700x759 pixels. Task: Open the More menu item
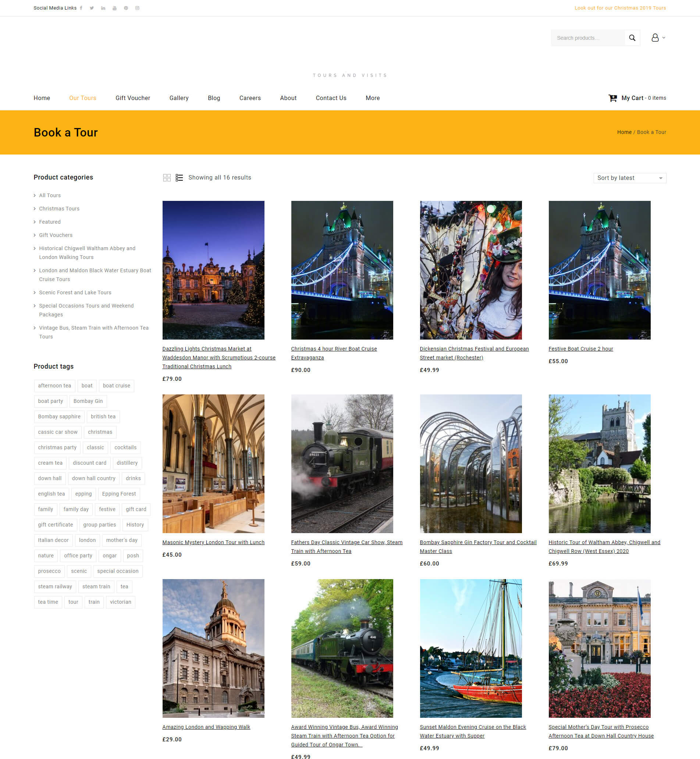[x=372, y=98]
